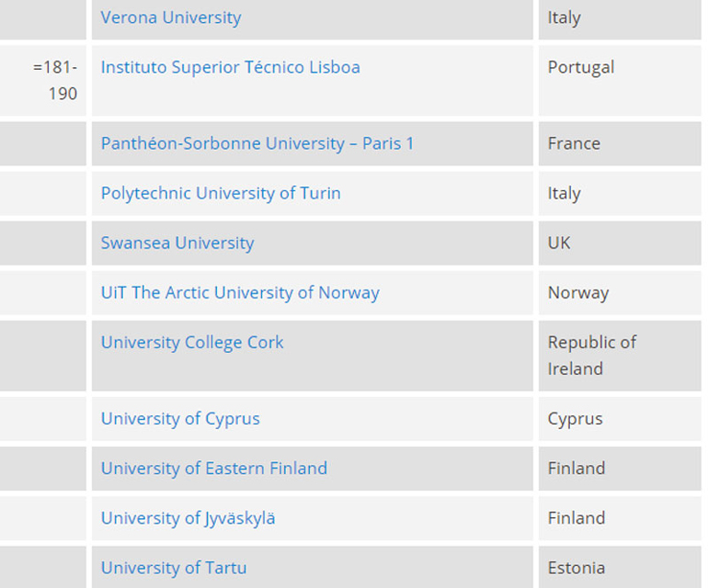
Task: Open the University of Eastern Finland link
Action: tap(214, 468)
